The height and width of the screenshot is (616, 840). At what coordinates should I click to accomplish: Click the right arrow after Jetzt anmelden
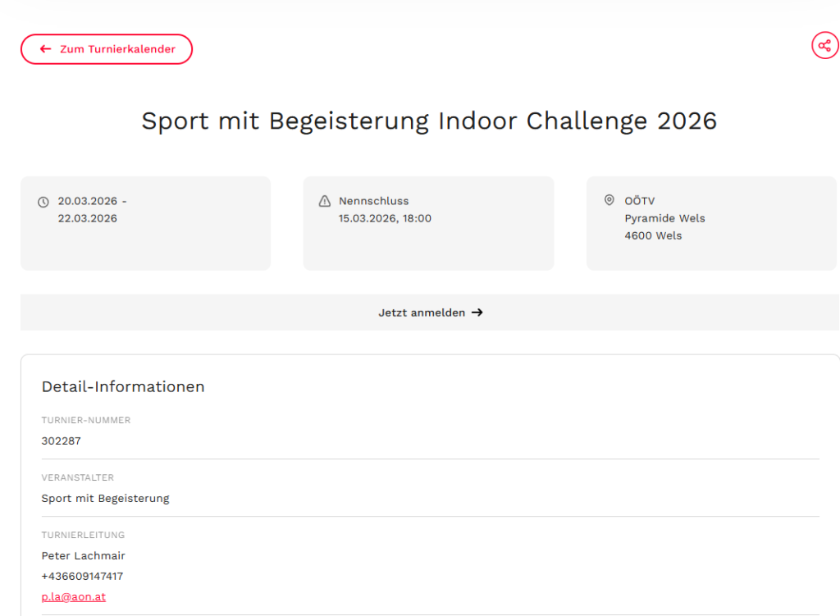tap(477, 313)
